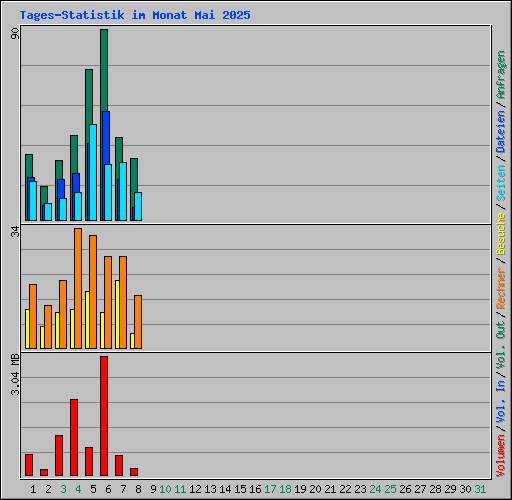Click the tallest orange Rechner bar for day 4
Viewport: 512px width, 500px height.
78,288
